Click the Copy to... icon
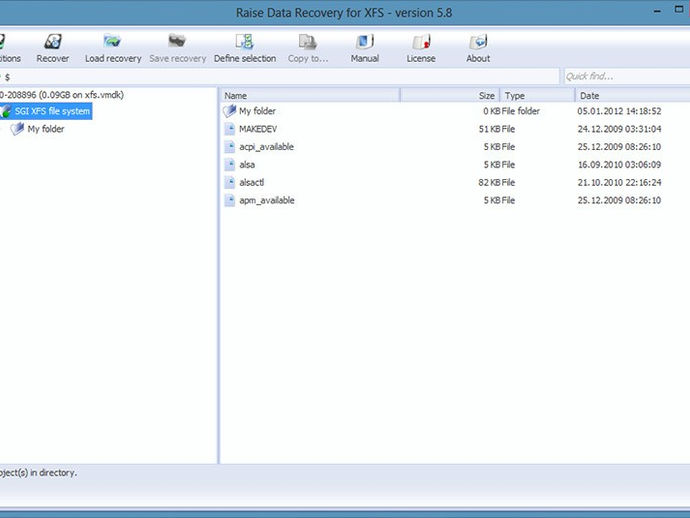Viewport: 690px width, 518px height. [308, 42]
